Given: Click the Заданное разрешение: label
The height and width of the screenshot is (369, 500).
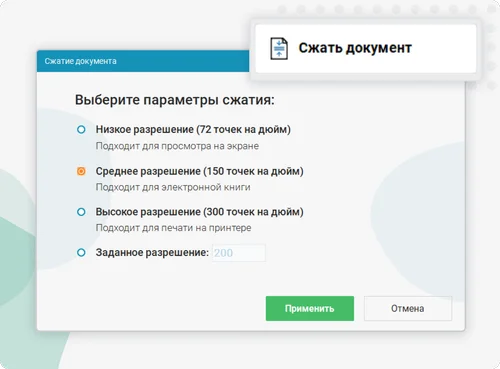Looking at the screenshot, I should pyautogui.click(x=152, y=253).
